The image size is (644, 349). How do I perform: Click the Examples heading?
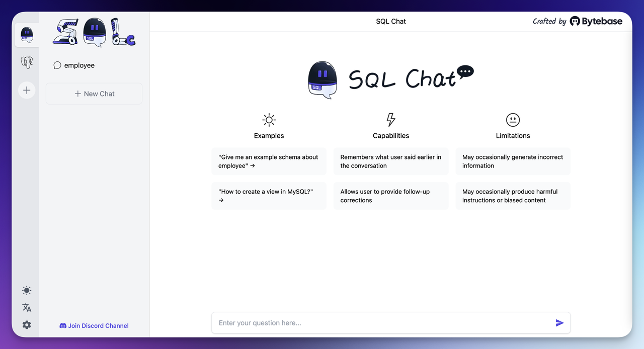tap(269, 136)
